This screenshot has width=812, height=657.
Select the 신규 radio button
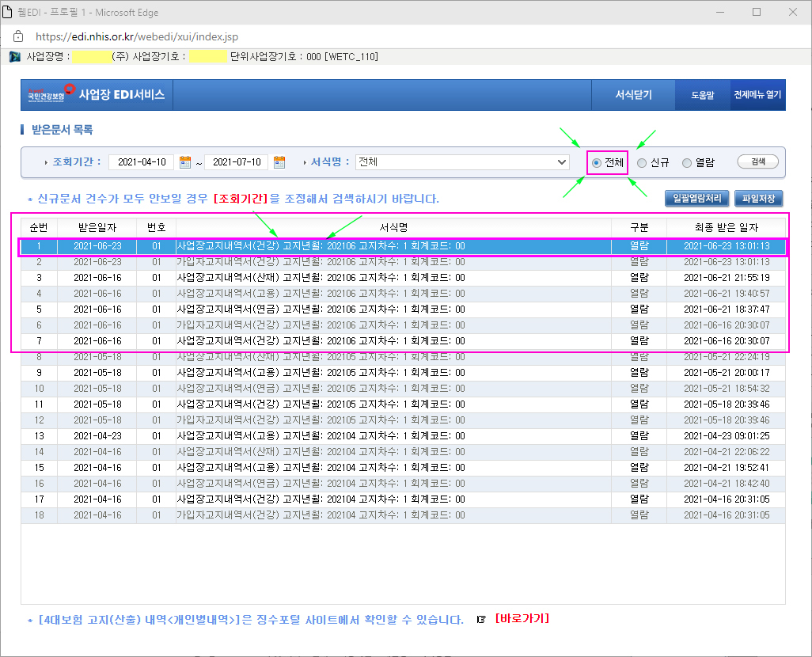pyautogui.click(x=642, y=163)
